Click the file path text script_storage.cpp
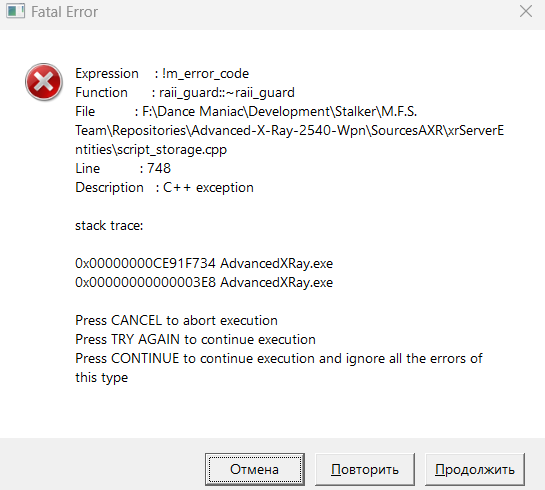 point(151,149)
